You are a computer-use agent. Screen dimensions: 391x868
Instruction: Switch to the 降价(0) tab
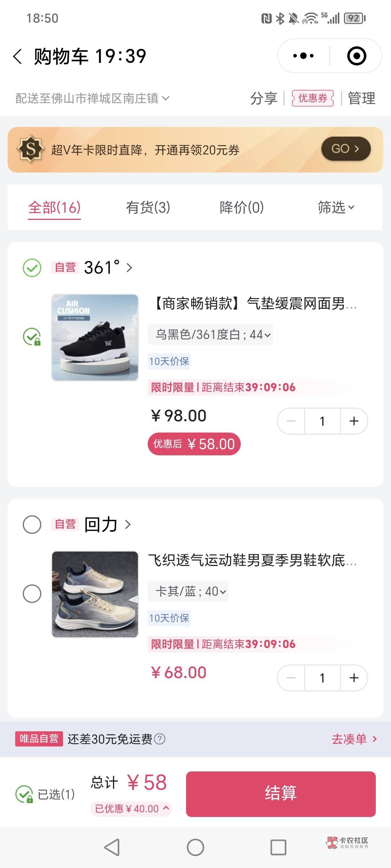pyautogui.click(x=241, y=208)
